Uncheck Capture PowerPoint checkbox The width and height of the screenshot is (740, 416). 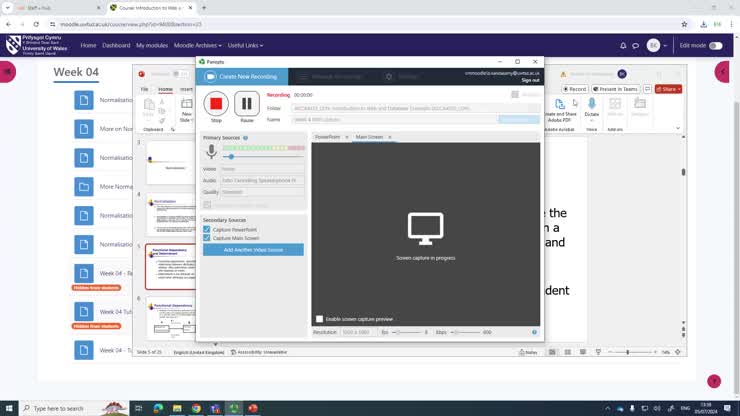tap(207, 230)
